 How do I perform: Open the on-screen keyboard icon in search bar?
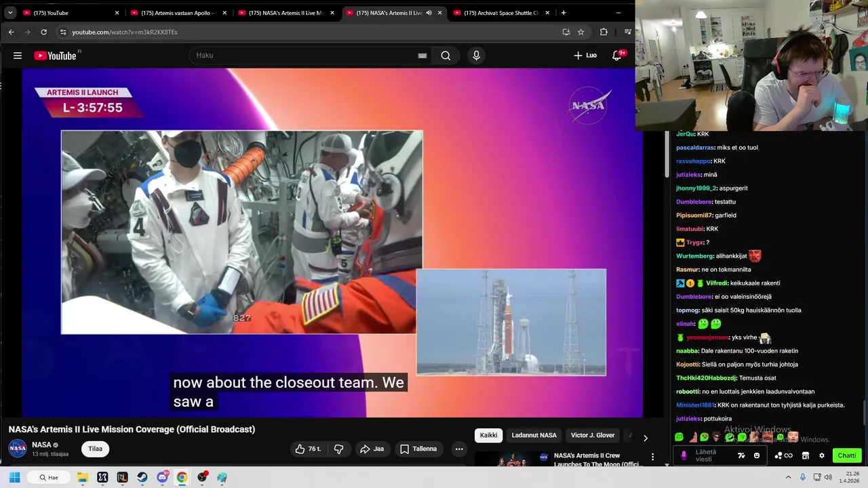point(422,56)
